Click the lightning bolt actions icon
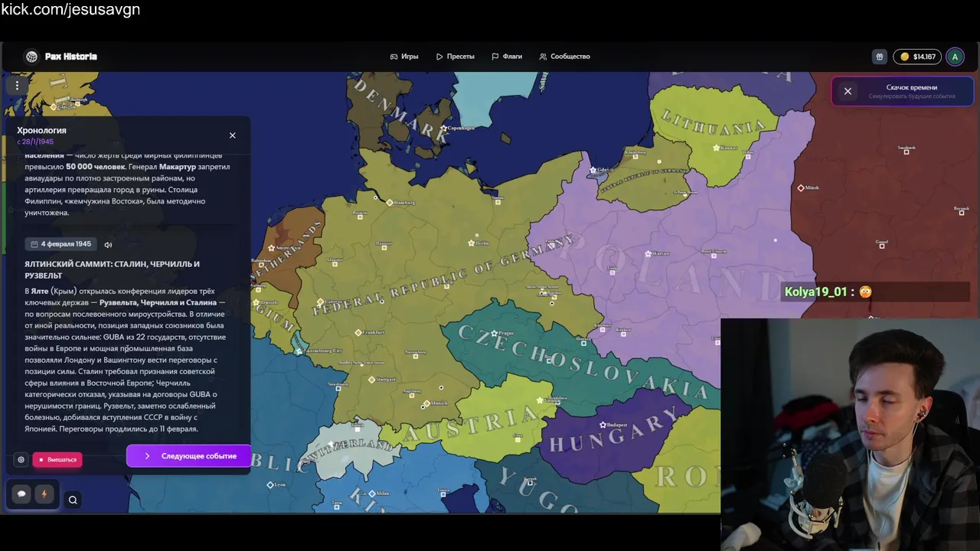 coord(44,494)
